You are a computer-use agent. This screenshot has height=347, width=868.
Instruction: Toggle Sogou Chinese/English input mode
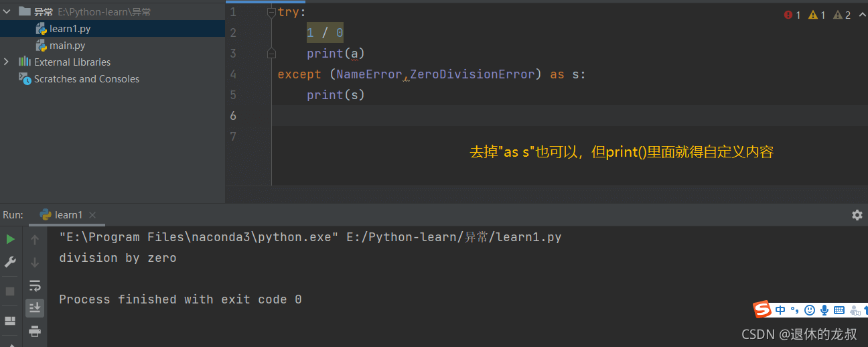point(780,310)
